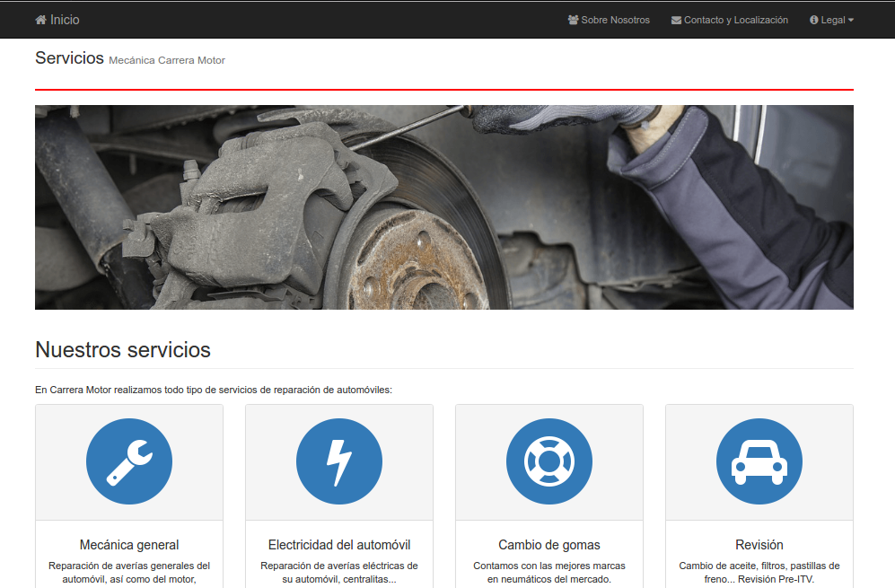Viewport: 895px width, 588px height.
Task: Click 'Contamos con las mejores marcas' text
Action: point(549,573)
